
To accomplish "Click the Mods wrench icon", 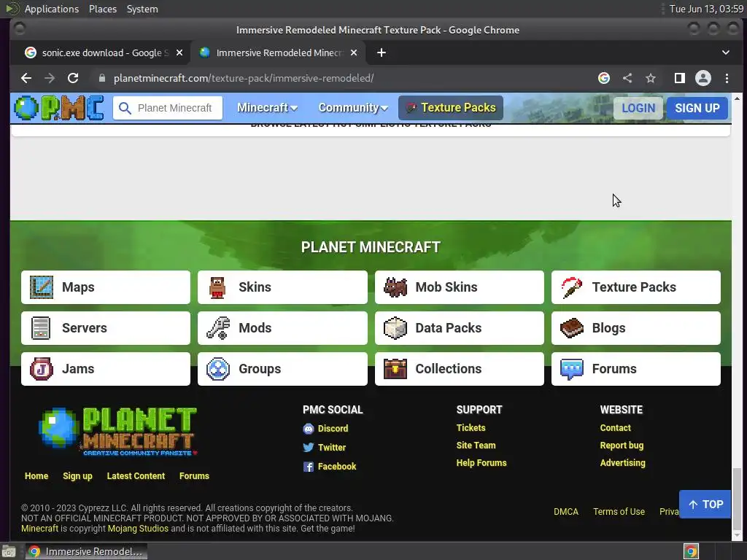I will tap(218, 328).
